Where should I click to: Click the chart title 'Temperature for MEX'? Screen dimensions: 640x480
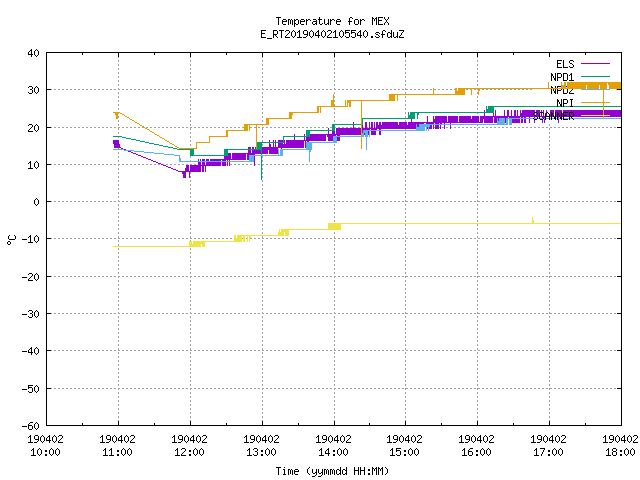(332, 21)
